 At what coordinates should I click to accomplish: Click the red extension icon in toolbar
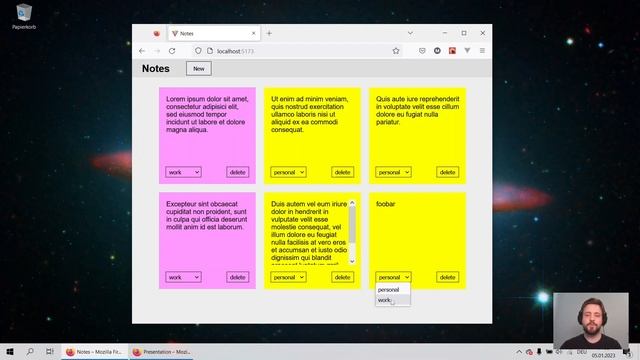[452, 51]
